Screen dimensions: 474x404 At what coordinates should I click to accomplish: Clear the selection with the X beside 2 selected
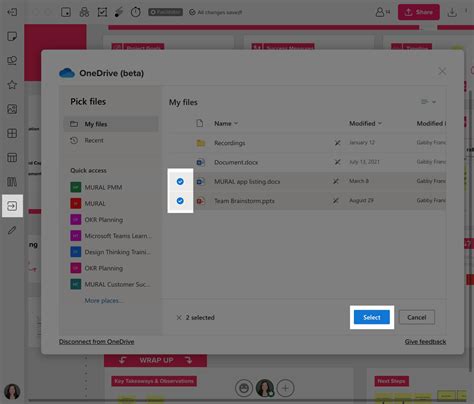coord(179,317)
